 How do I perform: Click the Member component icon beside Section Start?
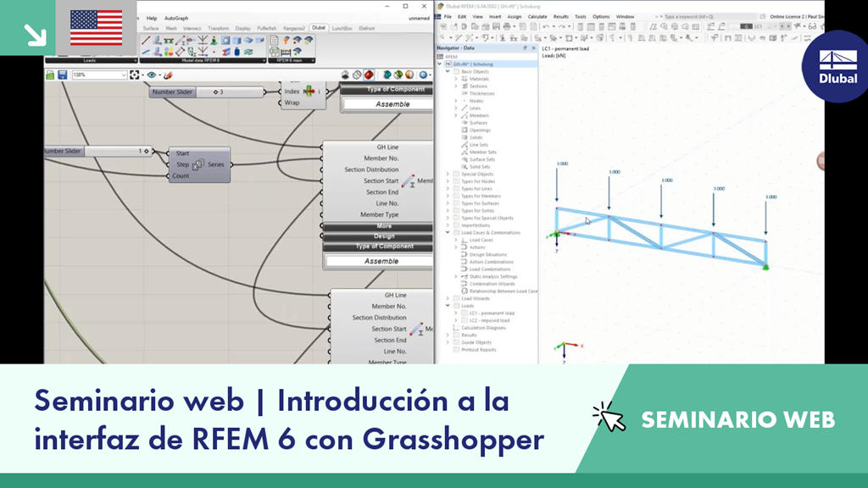pos(409,181)
